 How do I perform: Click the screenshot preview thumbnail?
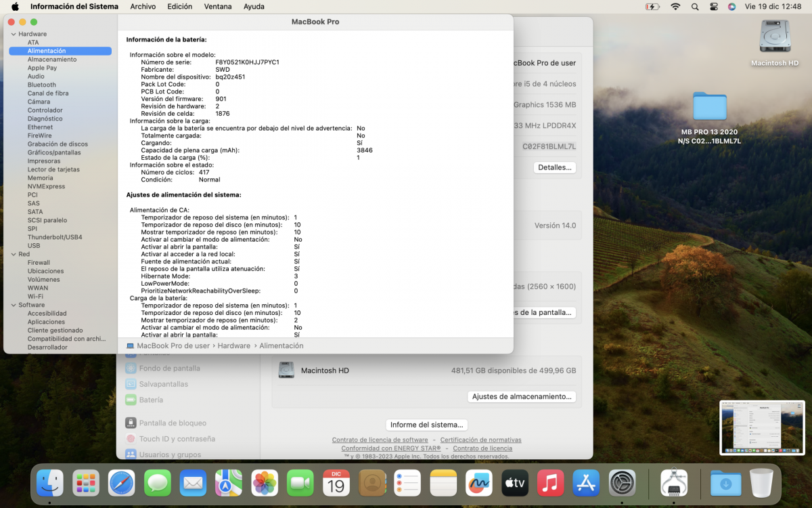(763, 427)
